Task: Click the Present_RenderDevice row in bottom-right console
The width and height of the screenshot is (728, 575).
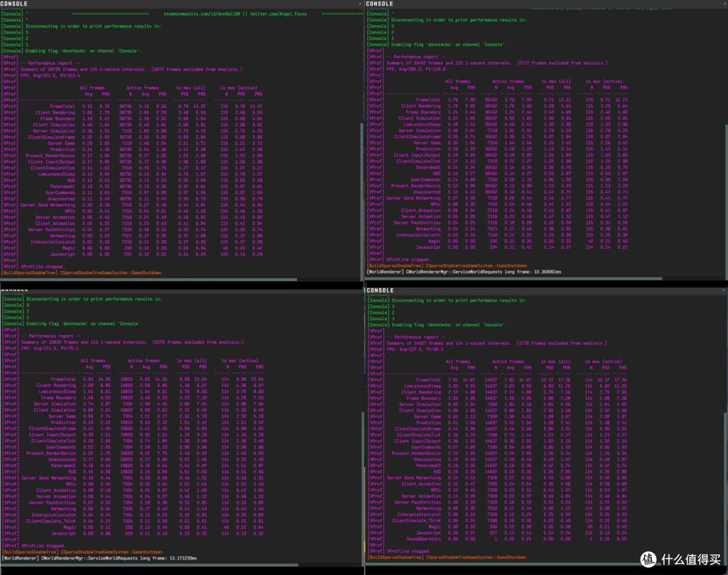Action: (x=497, y=453)
